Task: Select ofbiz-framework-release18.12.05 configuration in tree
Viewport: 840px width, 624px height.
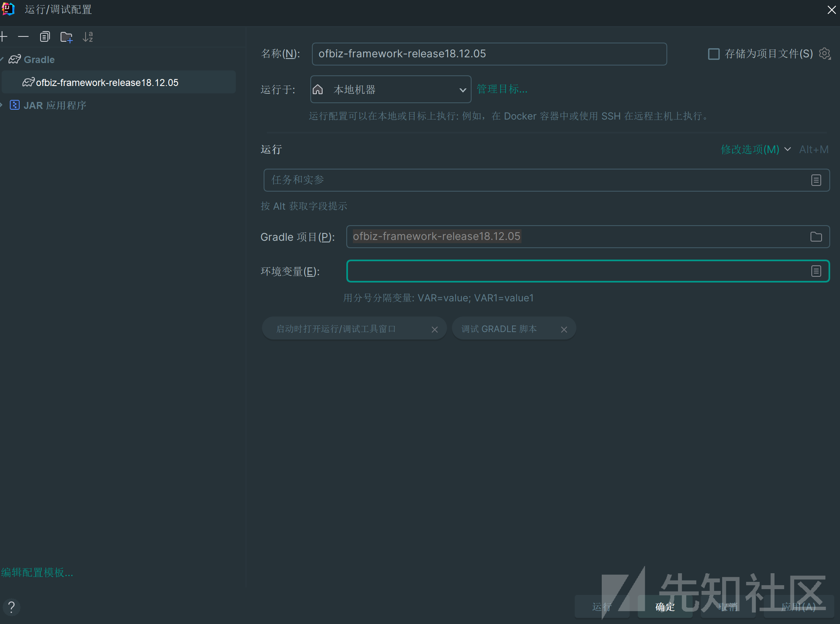Action: (119, 82)
